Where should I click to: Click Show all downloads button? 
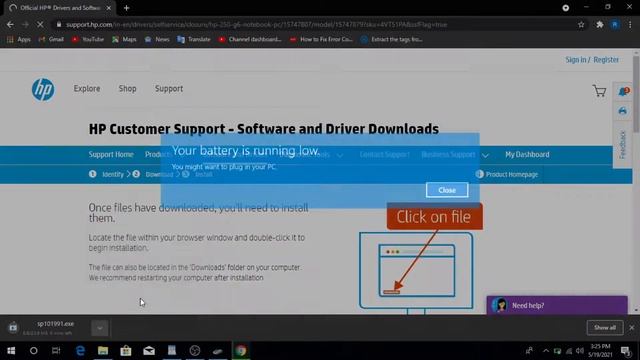pyautogui.click(x=605, y=327)
